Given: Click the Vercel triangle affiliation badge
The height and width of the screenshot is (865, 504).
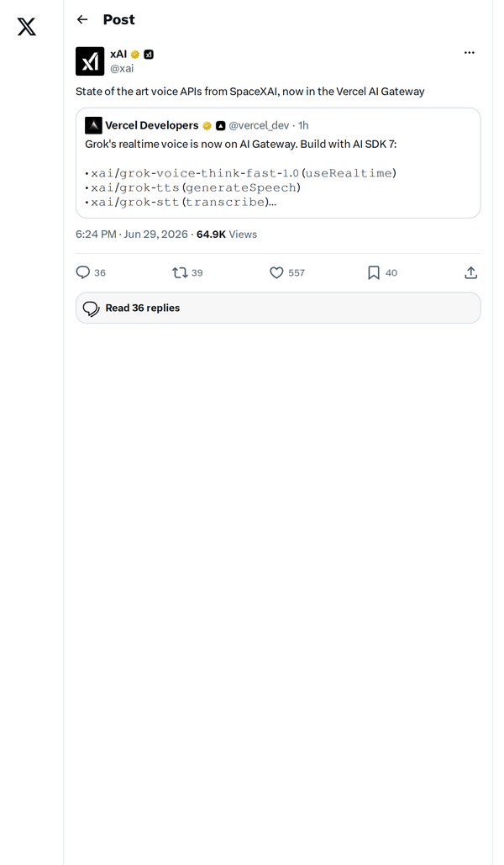Looking at the screenshot, I should coord(221,126).
